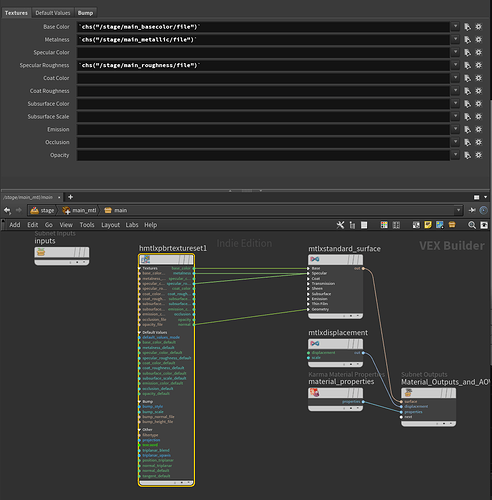This screenshot has width=492, height=500.
Task: Open gear menu for Base Color
Action: coord(479,27)
